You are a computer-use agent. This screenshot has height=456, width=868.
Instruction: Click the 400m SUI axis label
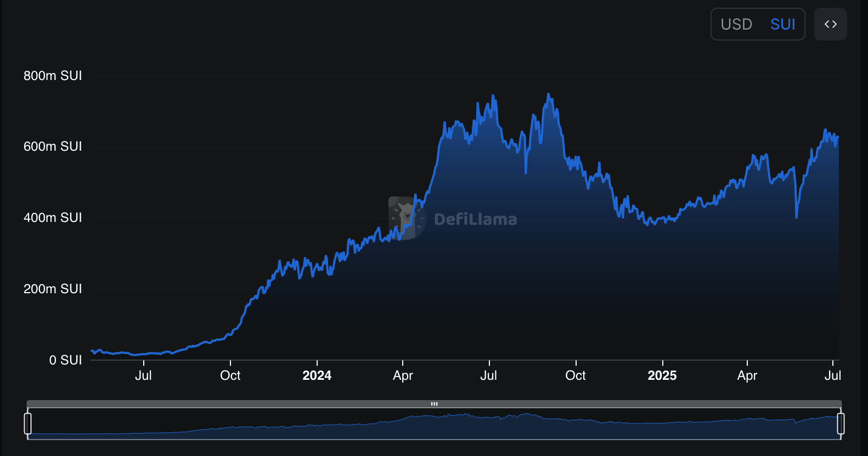coord(53,218)
